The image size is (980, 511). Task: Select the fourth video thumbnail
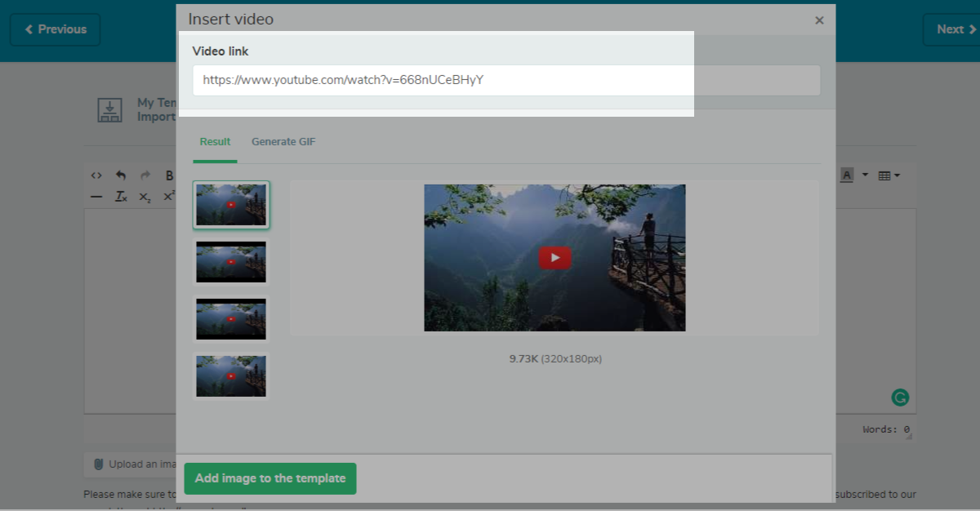231,375
